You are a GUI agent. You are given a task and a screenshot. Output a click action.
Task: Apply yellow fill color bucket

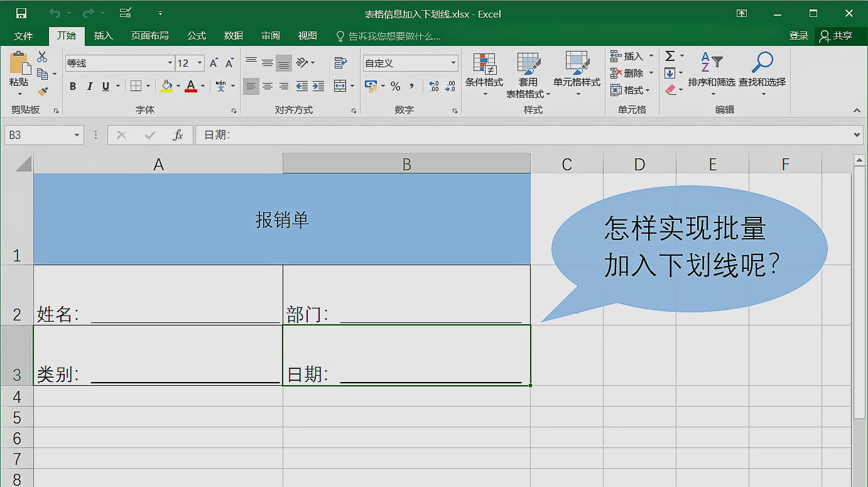coord(166,86)
